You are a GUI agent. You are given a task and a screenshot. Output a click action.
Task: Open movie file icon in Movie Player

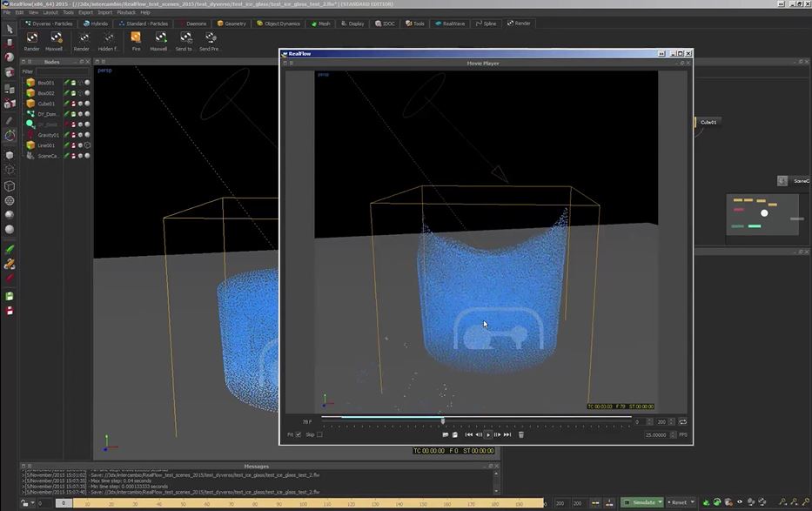point(445,435)
